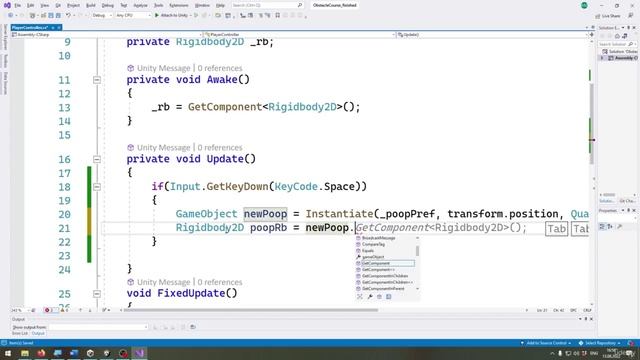Open the Assembly-CSharp project dropdown
The height and width of the screenshot is (360, 640).
coord(107,35)
